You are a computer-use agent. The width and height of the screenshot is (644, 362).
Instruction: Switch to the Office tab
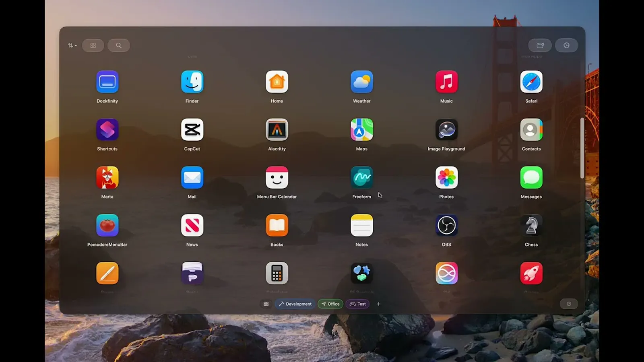(x=330, y=304)
